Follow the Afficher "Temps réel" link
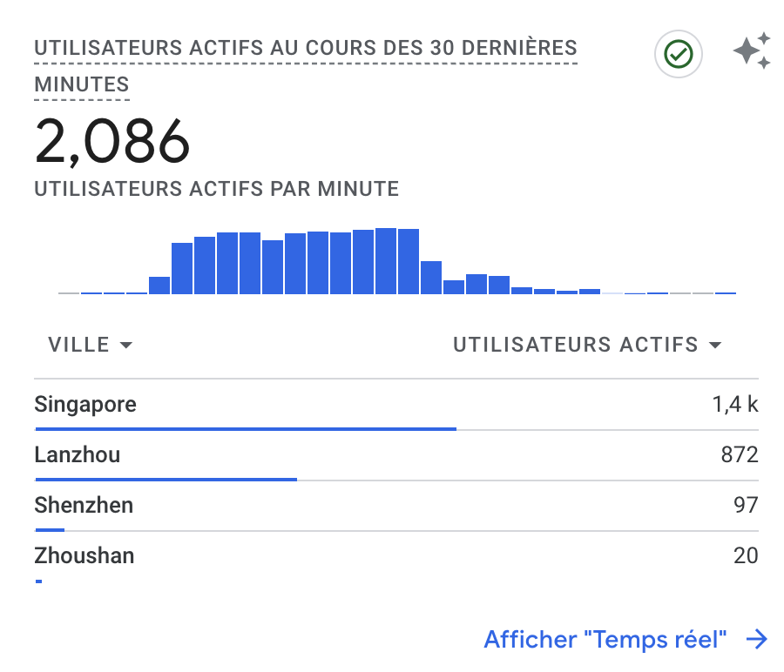The height and width of the screenshot is (672, 784). [605, 640]
